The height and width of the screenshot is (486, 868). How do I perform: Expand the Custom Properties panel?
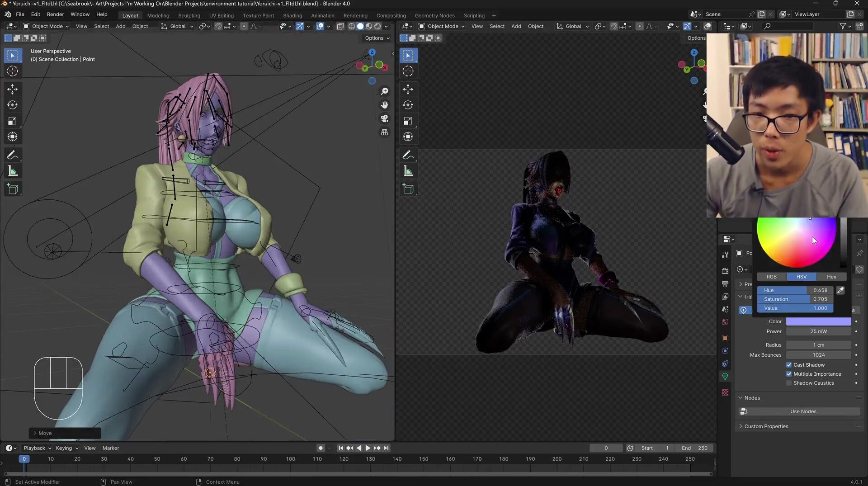pos(766,426)
